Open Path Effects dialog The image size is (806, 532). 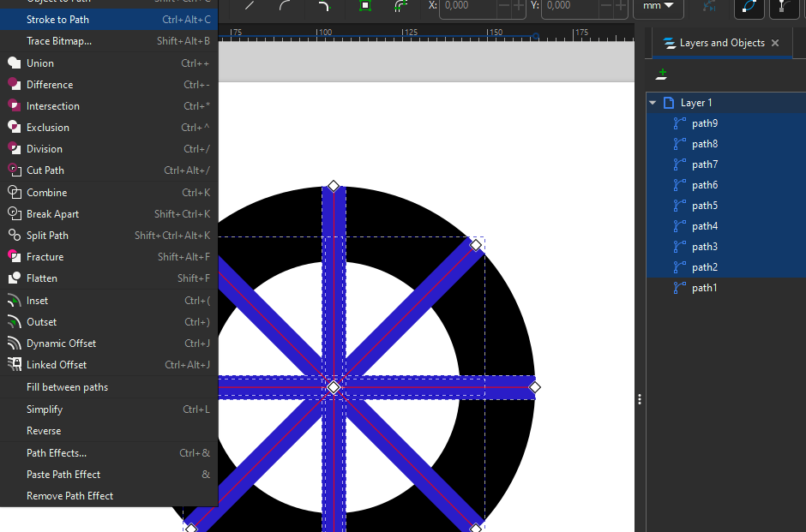point(109,453)
